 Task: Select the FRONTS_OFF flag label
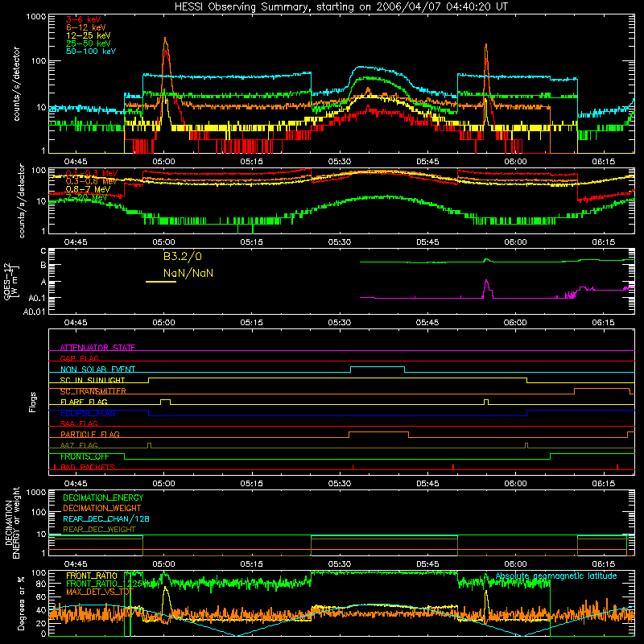coord(85,456)
